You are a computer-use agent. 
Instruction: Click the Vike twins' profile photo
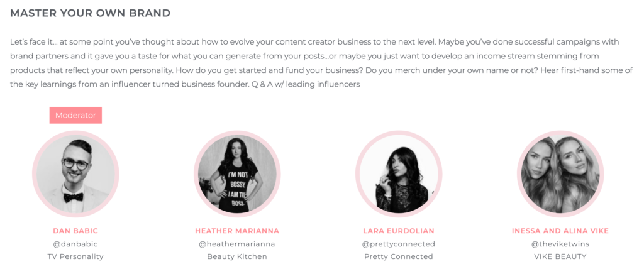tap(560, 173)
